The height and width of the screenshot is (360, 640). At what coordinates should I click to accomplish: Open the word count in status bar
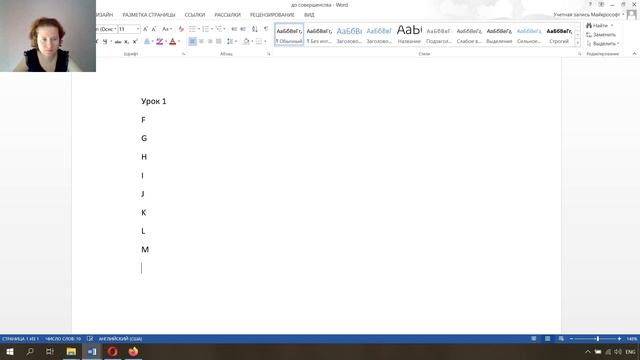pyautogui.click(x=63, y=339)
